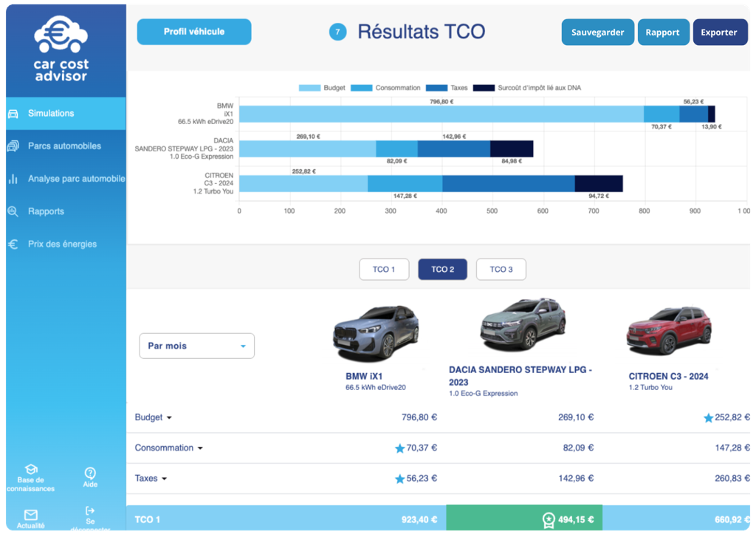Click the star beside 70,37 € consumption
Image resolution: width=756 pixels, height=537 pixels.
click(x=399, y=448)
